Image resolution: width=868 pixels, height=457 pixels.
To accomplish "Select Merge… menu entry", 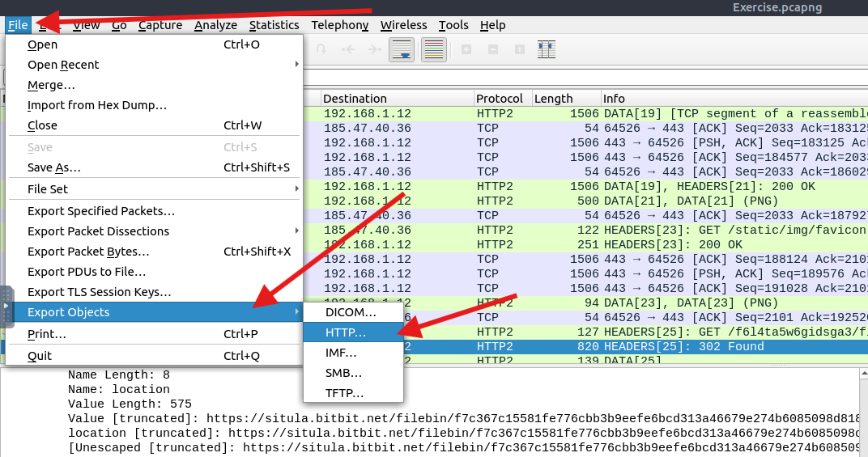I will 155,85.
